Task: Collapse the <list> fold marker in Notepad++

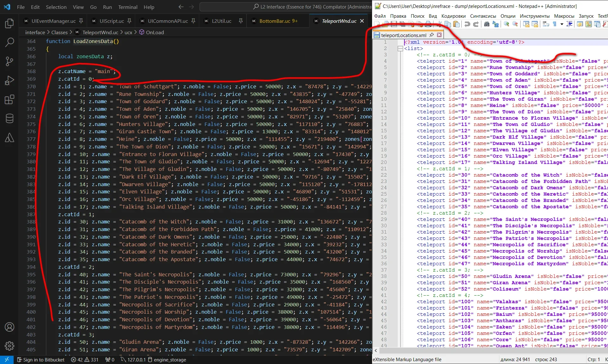Action: pyautogui.click(x=400, y=48)
